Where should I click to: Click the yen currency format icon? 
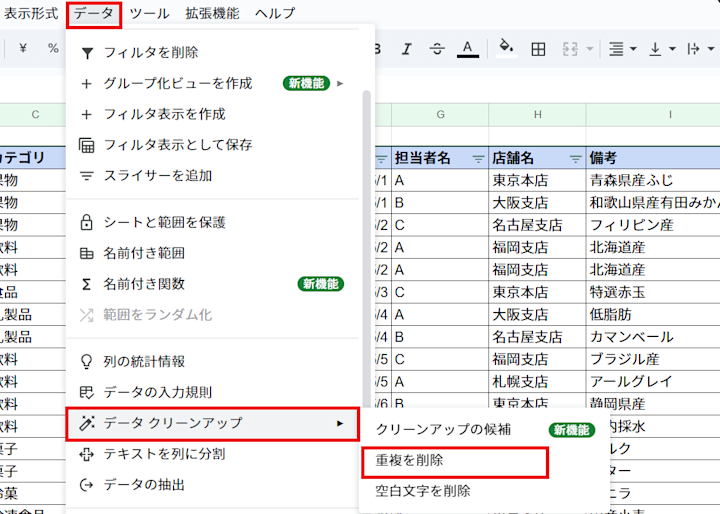22,49
